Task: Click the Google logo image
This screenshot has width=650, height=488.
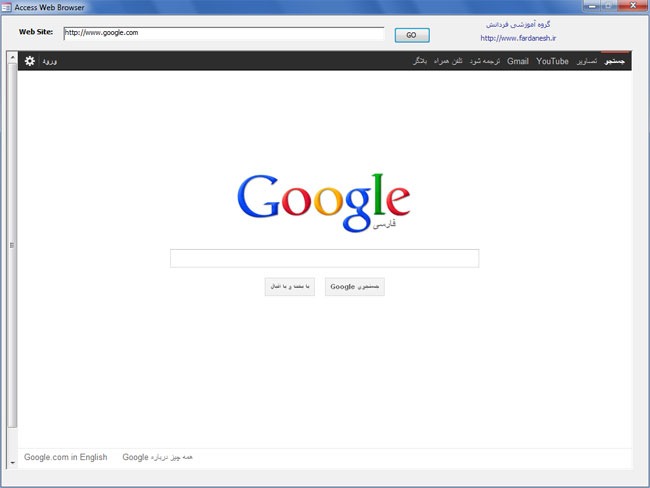Action: (x=324, y=202)
